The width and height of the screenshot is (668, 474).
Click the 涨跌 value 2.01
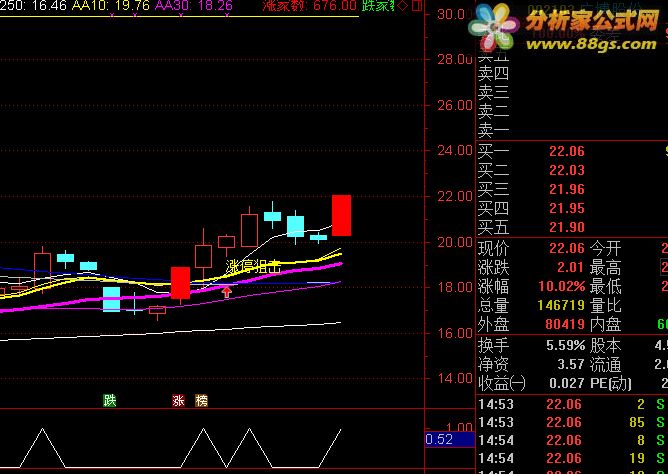click(x=570, y=267)
